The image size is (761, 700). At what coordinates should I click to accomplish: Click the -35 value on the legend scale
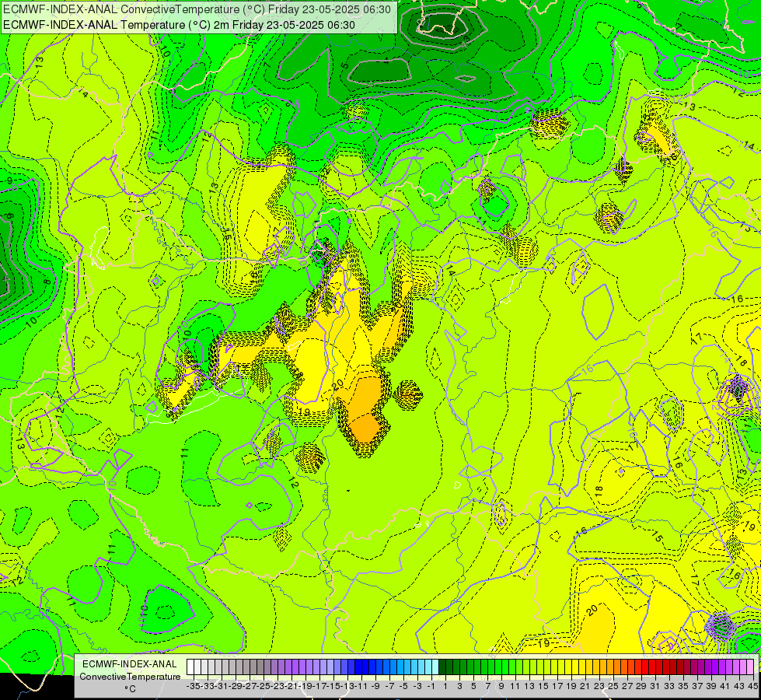(193, 686)
